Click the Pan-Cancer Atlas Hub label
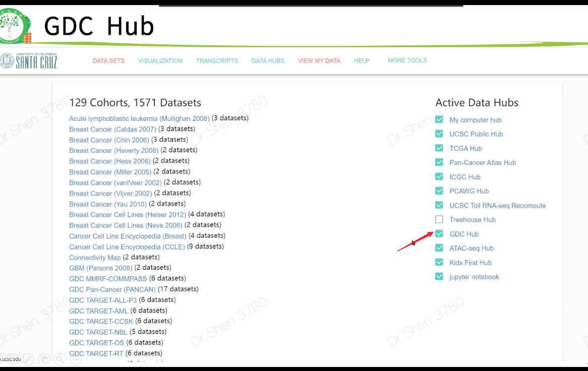 483,163
